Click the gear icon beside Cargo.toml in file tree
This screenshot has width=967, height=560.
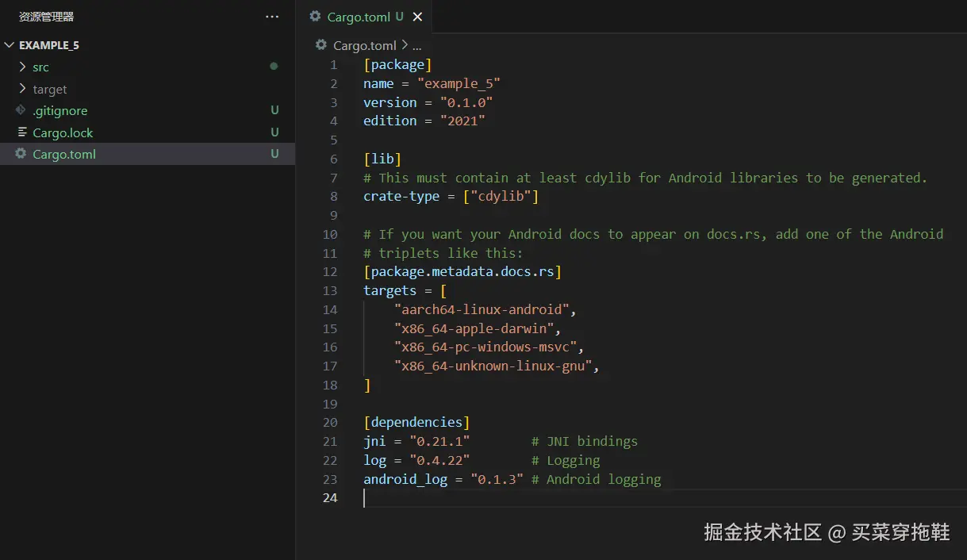21,154
